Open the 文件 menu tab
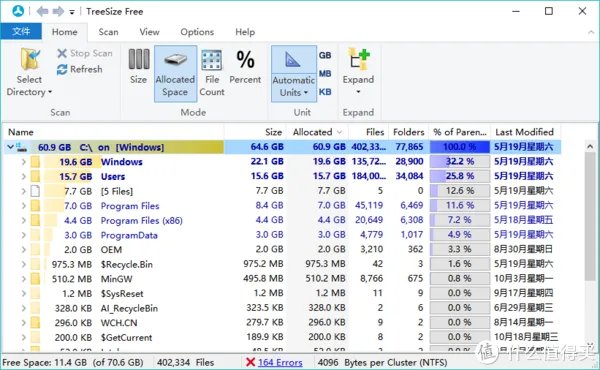 pos(21,31)
